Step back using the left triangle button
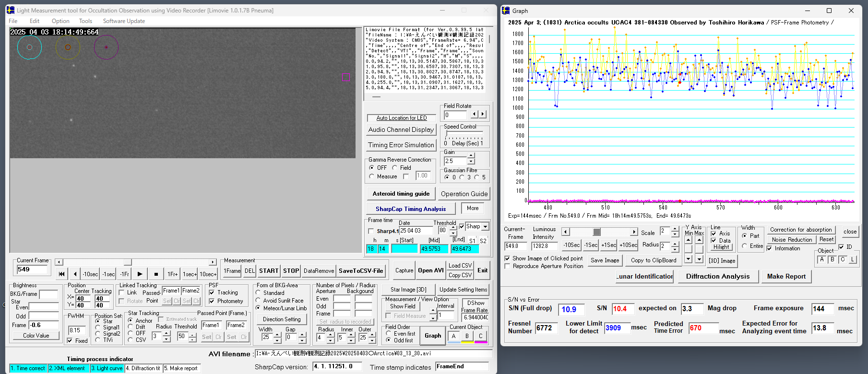The height and width of the screenshot is (374, 868). coord(75,274)
